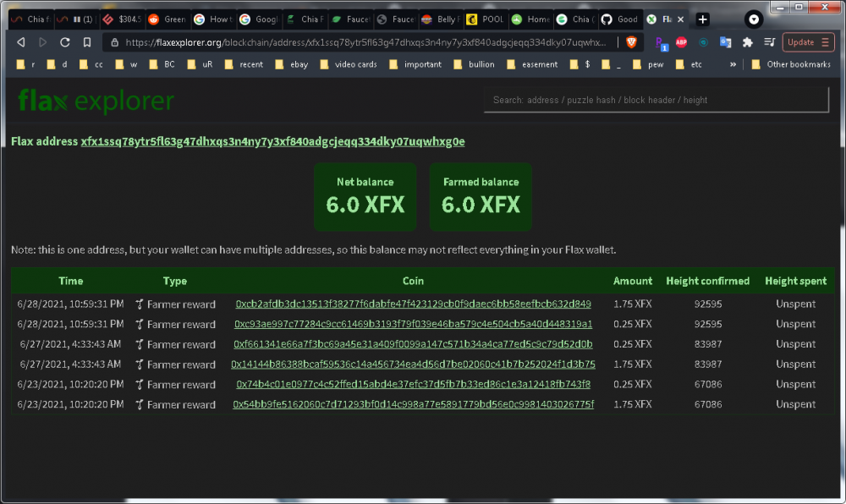Switch to the 'Chia F' tab
The width and height of the screenshot is (846, 504).
click(x=305, y=19)
